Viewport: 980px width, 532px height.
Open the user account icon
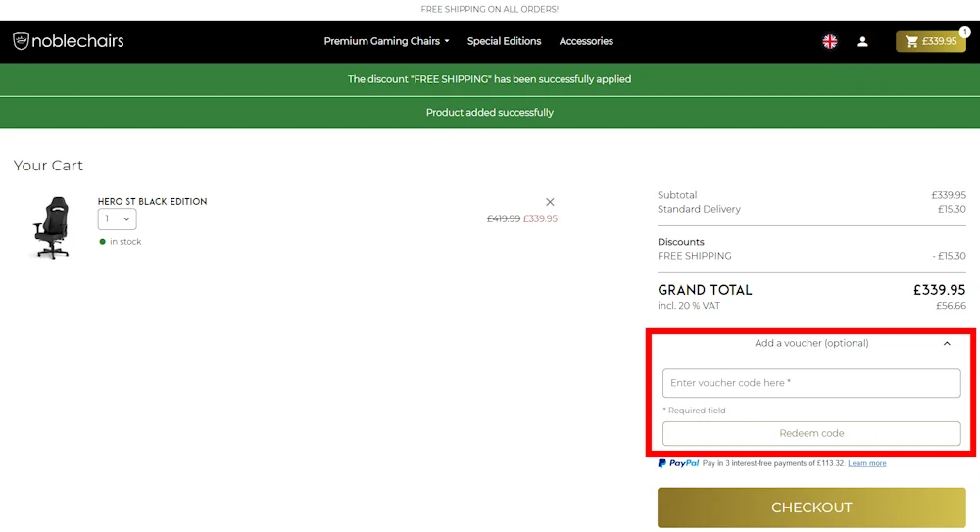click(862, 41)
